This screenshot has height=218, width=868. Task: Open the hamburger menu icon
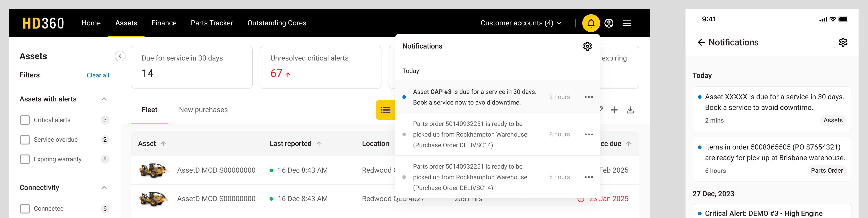coord(627,23)
